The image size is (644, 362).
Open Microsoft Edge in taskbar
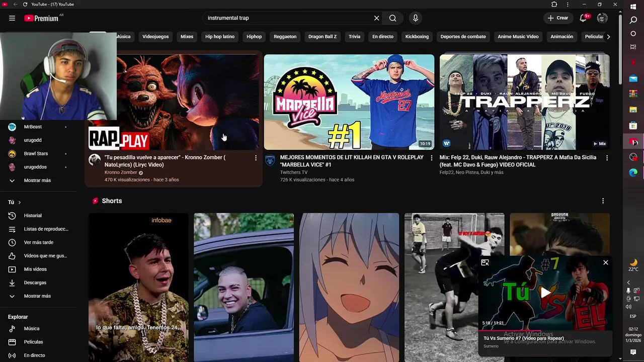[633, 172]
